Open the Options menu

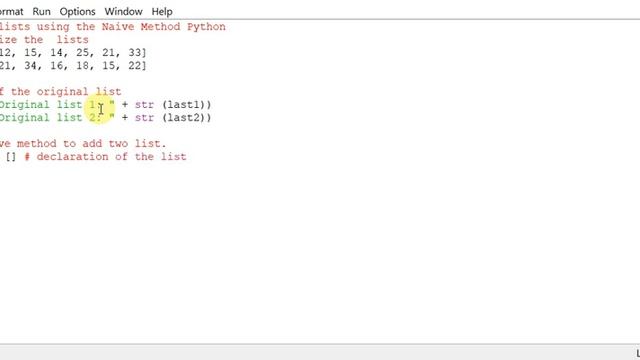(x=77, y=11)
